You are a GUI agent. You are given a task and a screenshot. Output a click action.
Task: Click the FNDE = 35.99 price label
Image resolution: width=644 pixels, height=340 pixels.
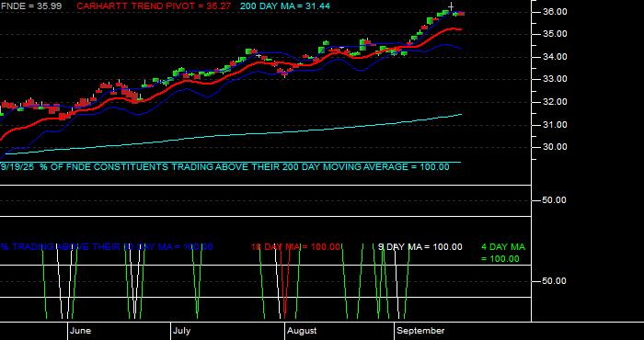(31, 6)
